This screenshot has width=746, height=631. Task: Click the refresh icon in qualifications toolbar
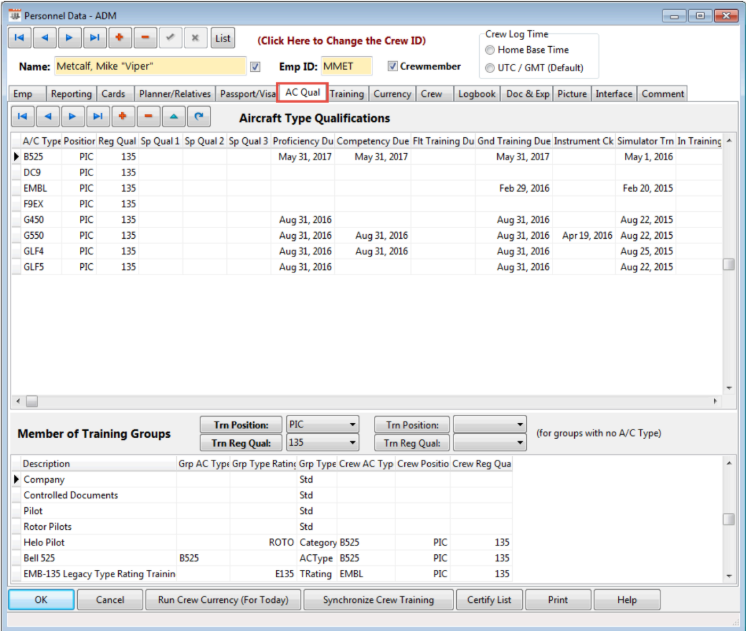pos(201,116)
